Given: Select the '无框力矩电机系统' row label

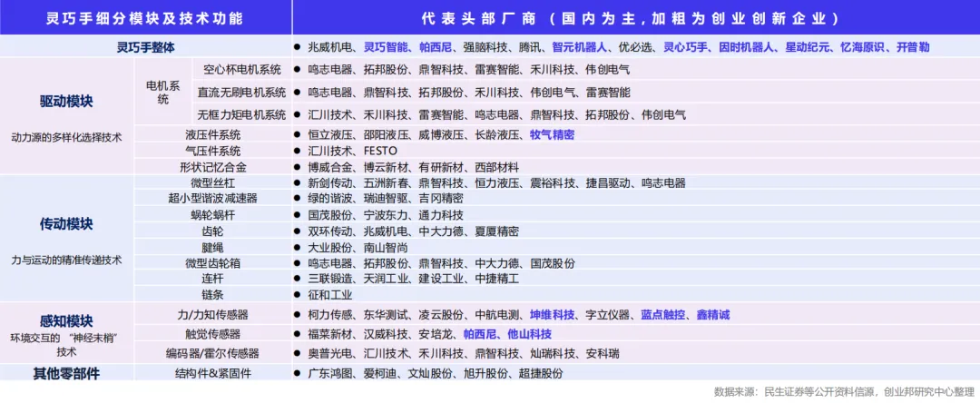Looking at the screenshot, I should 242,115.
